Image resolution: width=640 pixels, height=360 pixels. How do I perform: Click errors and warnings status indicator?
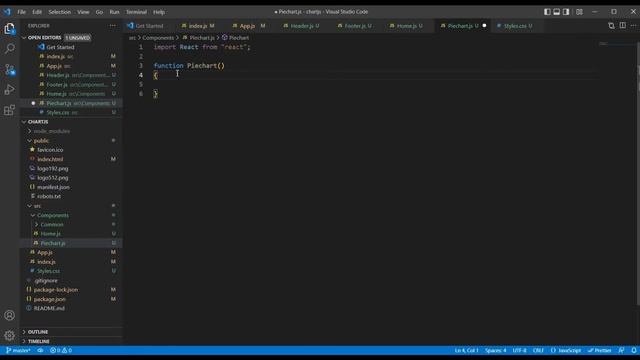pyautogui.click(x=61, y=350)
